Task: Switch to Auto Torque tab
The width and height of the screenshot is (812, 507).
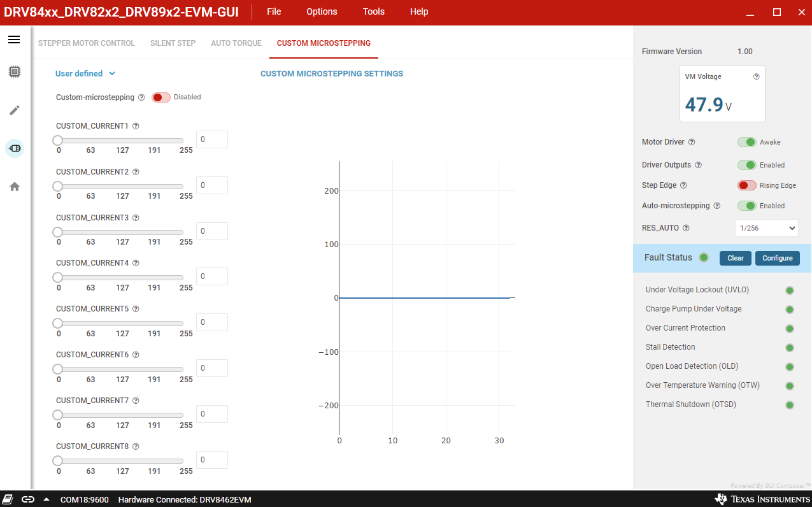Action: coord(236,43)
